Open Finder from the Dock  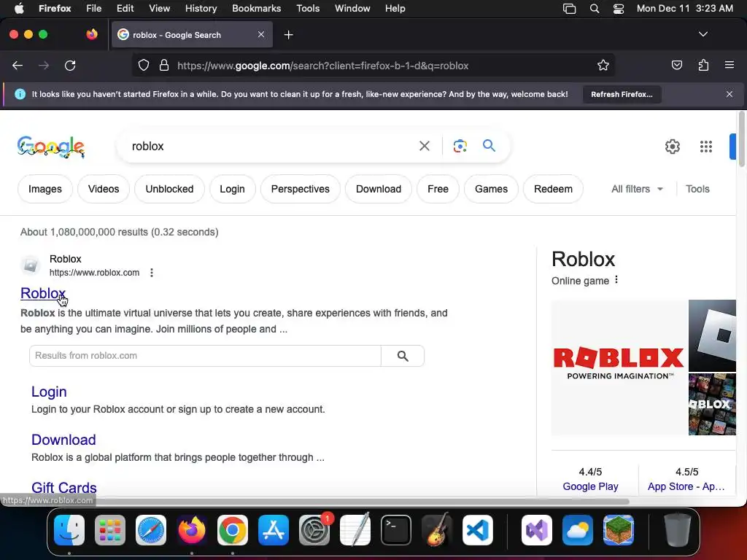[69, 530]
